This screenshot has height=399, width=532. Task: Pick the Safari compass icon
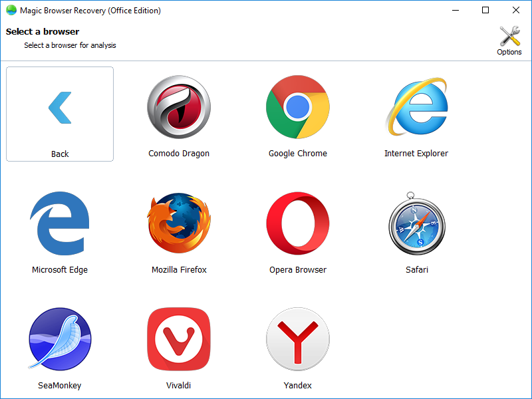point(417,223)
